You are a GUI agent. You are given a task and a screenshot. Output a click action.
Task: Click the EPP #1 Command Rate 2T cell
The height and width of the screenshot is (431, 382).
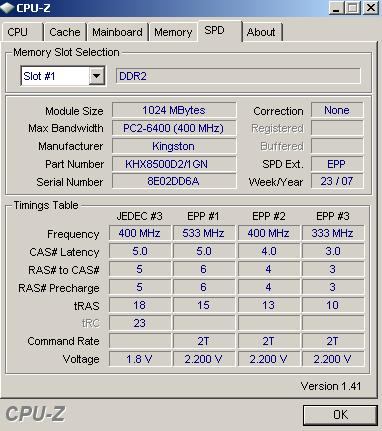click(x=203, y=341)
